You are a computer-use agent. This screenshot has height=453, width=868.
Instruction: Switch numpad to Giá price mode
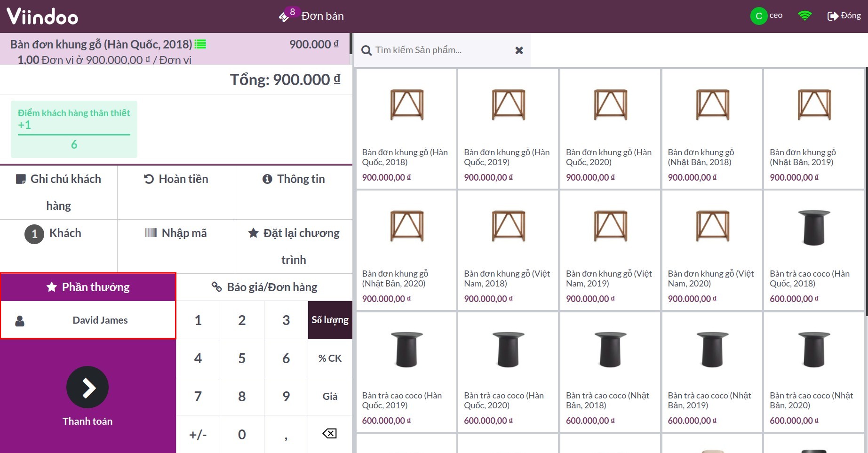(330, 396)
